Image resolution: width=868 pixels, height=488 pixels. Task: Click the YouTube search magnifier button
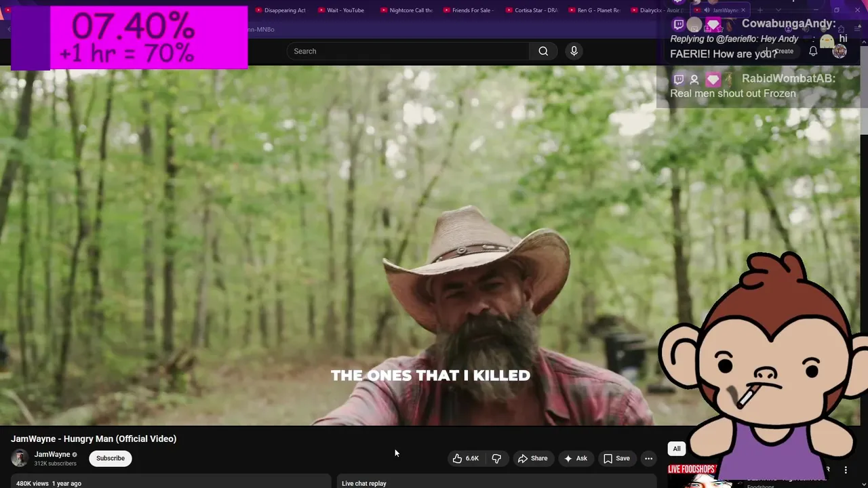click(x=543, y=51)
